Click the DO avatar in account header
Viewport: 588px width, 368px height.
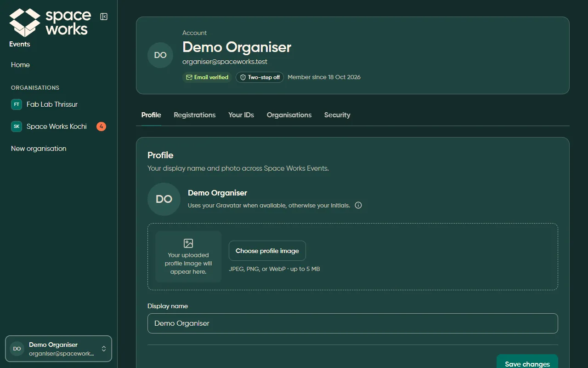[160, 55]
